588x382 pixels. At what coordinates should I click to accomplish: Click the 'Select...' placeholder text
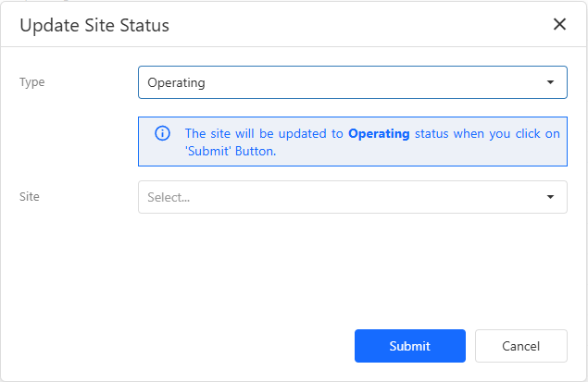(x=169, y=197)
